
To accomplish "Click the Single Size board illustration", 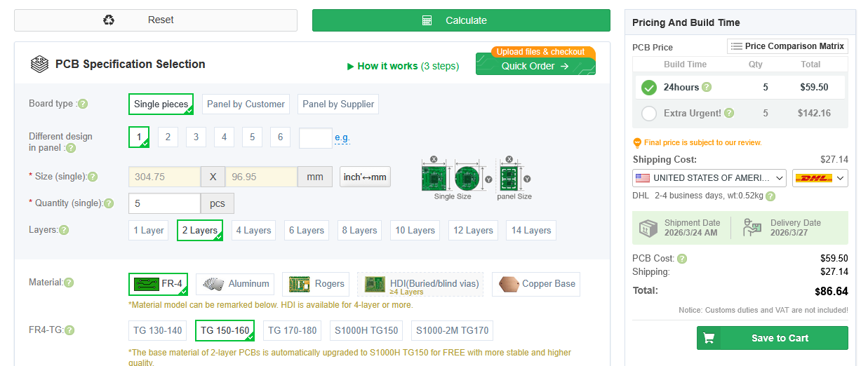I will (453, 175).
